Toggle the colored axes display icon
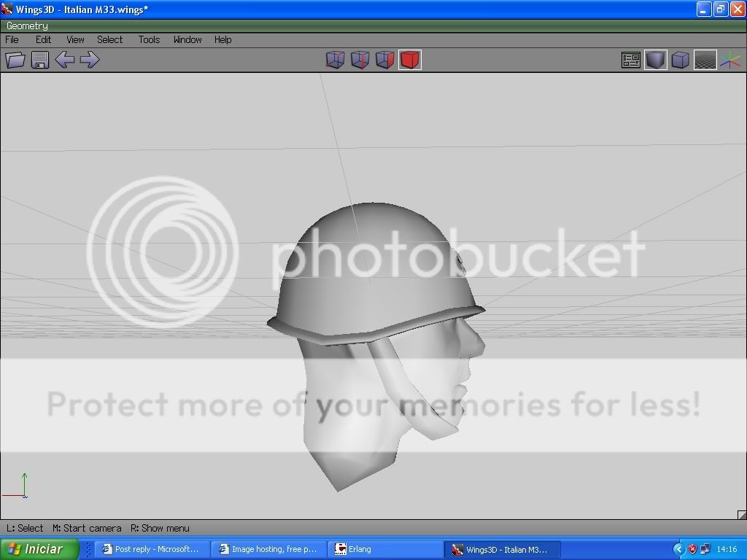This screenshot has width=747, height=560. coord(729,60)
